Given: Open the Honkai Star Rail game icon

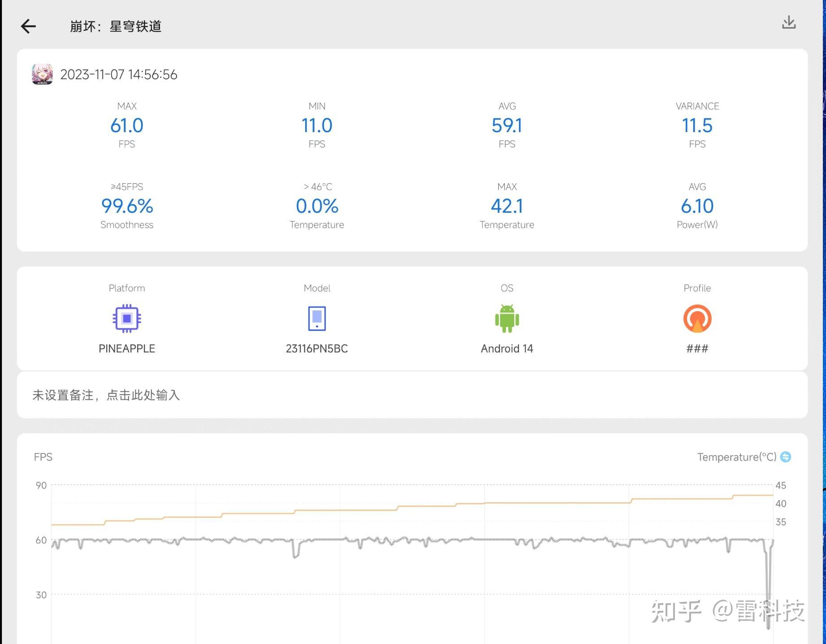Looking at the screenshot, I should 42,74.
